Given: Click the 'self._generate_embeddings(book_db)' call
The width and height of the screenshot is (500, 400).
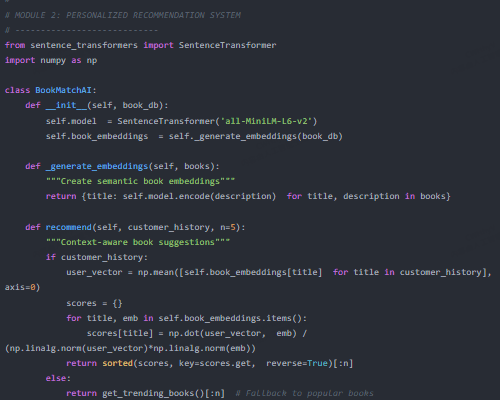Looking at the screenshot, I should coord(255,136).
